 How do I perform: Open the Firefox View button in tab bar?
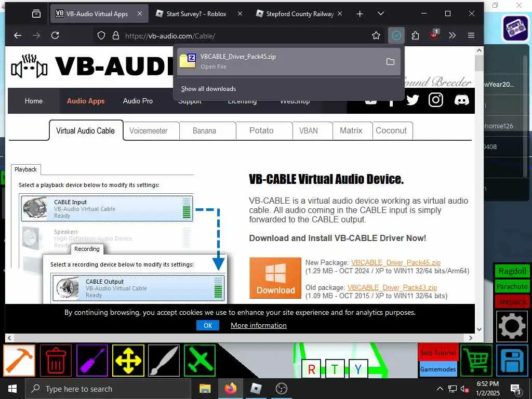click(36, 14)
